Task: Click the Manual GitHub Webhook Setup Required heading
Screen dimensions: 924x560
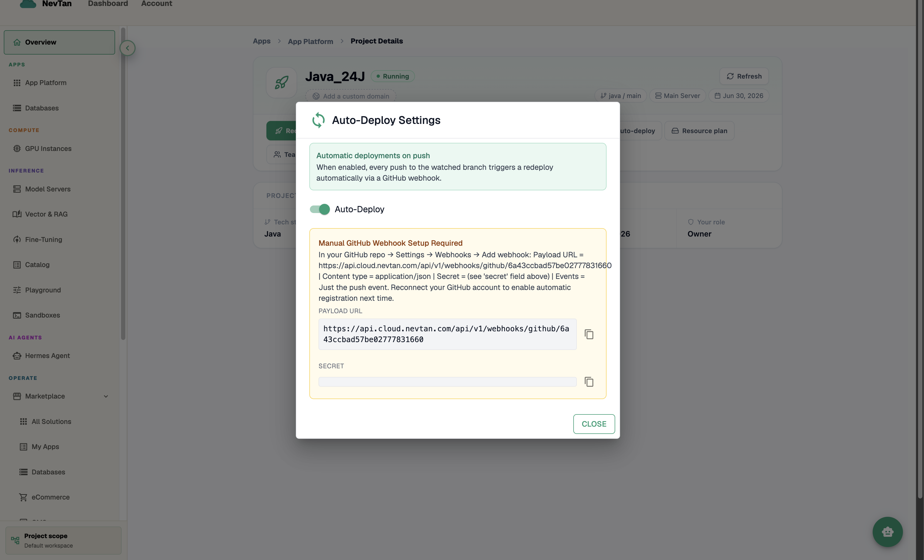Action: [390, 243]
